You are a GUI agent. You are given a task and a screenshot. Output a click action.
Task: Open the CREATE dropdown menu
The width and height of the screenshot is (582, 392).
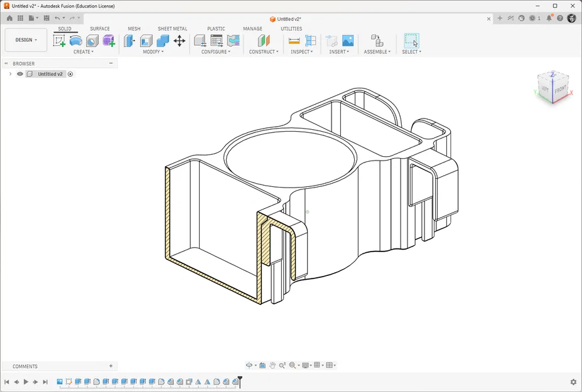point(83,52)
